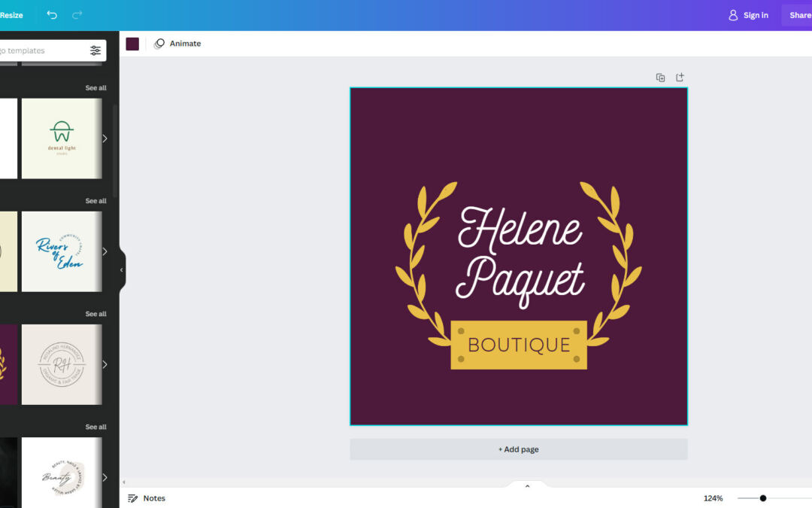The height and width of the screenshot is (508, 812).
Task: Click the zoom slider handle
Action: point(762,498)
